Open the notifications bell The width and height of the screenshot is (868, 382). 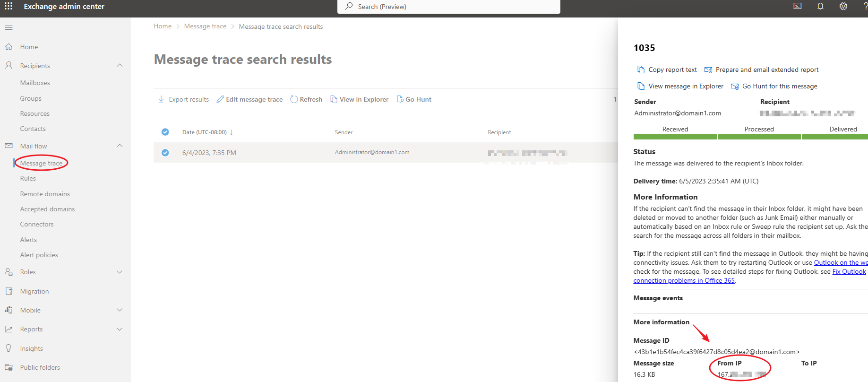click(820, 6)
